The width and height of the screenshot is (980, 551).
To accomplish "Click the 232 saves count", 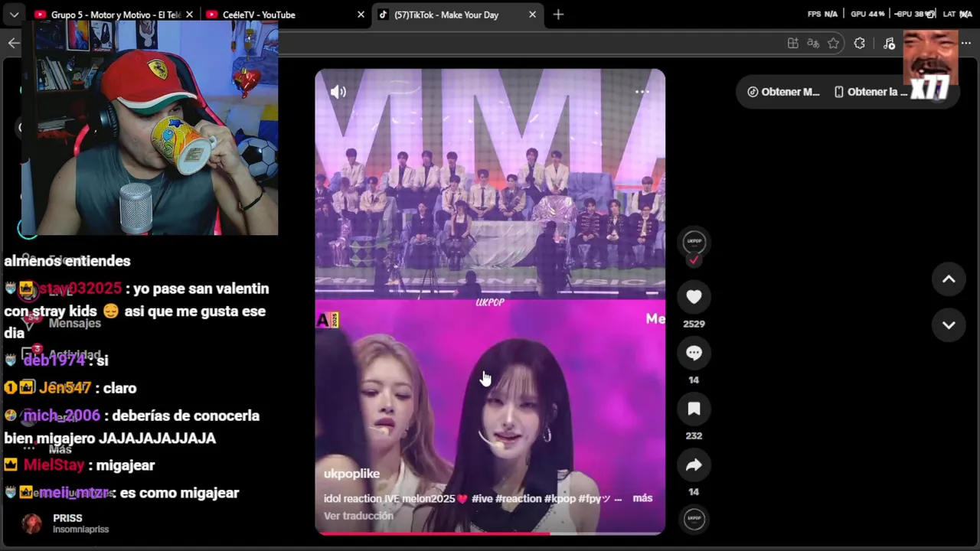I will point(694,435).
